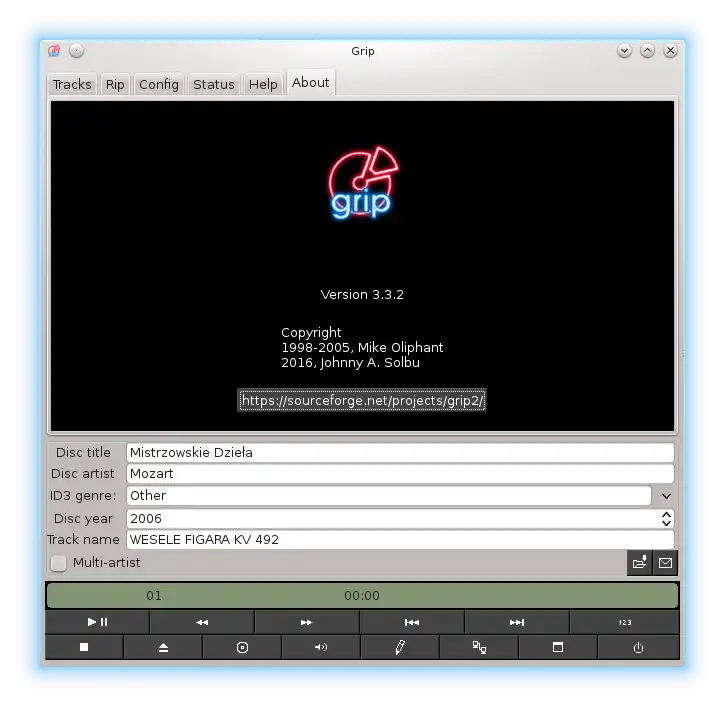Save disc info with the folder icon

click(639, 563)
